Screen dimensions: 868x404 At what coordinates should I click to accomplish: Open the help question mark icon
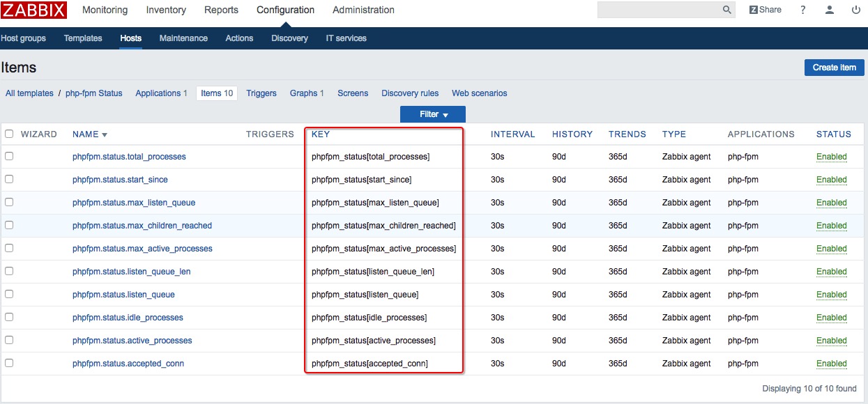803,10
